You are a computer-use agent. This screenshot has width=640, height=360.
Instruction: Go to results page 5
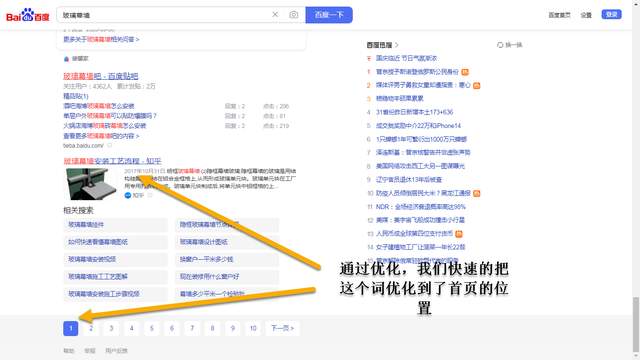pos(151,328)
